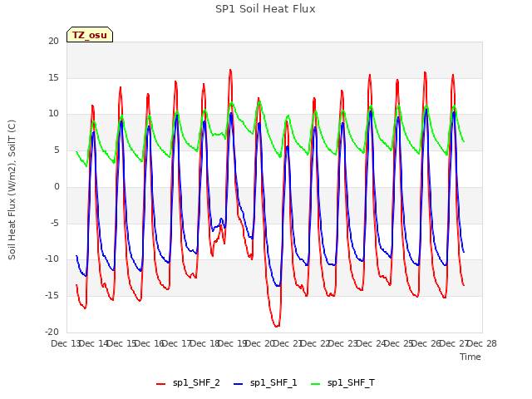Click the blue sp1_SHF_1 legend swatch
Screen dimensions: 532x399
pos(239,384)
